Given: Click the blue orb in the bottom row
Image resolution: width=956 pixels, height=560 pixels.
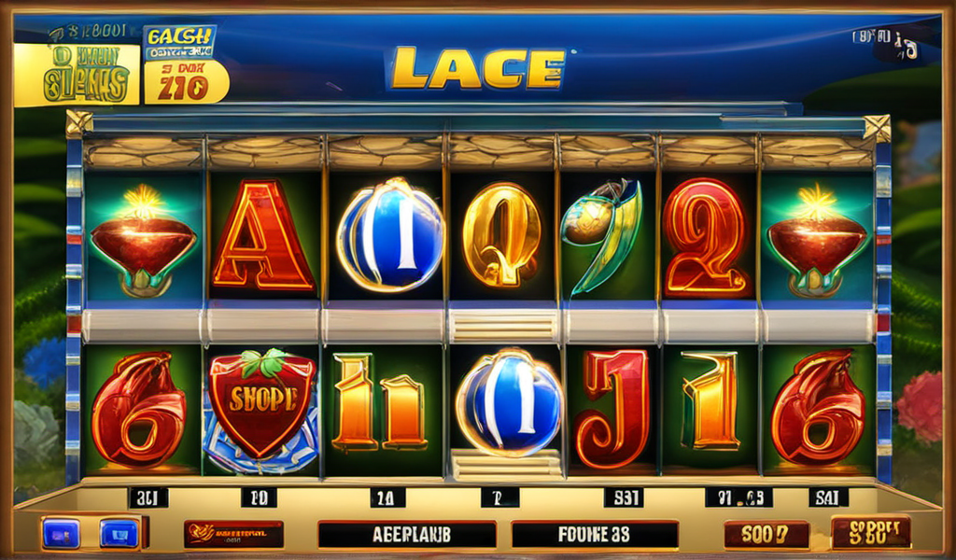Looking at the screenshot, I should pos(509,402).
